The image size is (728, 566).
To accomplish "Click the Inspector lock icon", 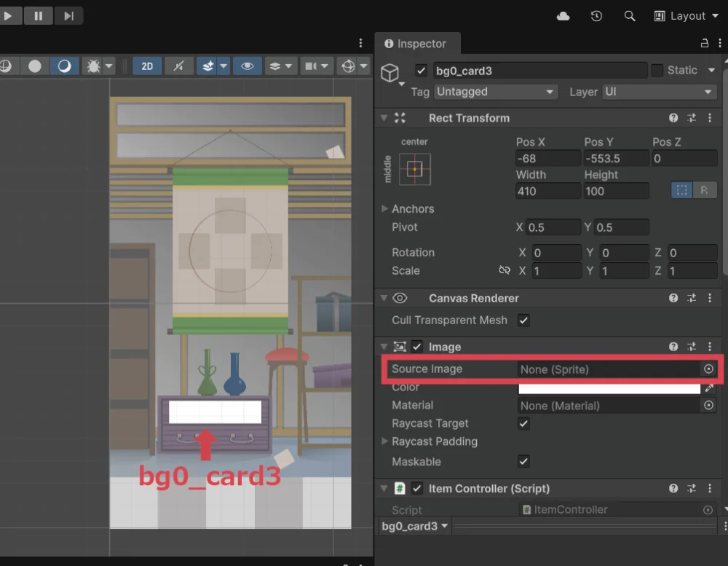I will coord(704,44).
